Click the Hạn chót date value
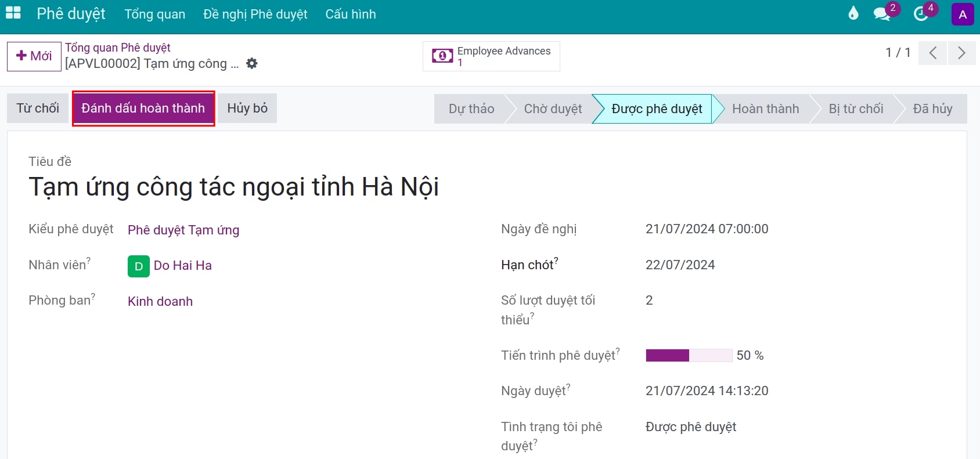The width and height of the screenshot is (980, 459). click(x=680, y=265)
